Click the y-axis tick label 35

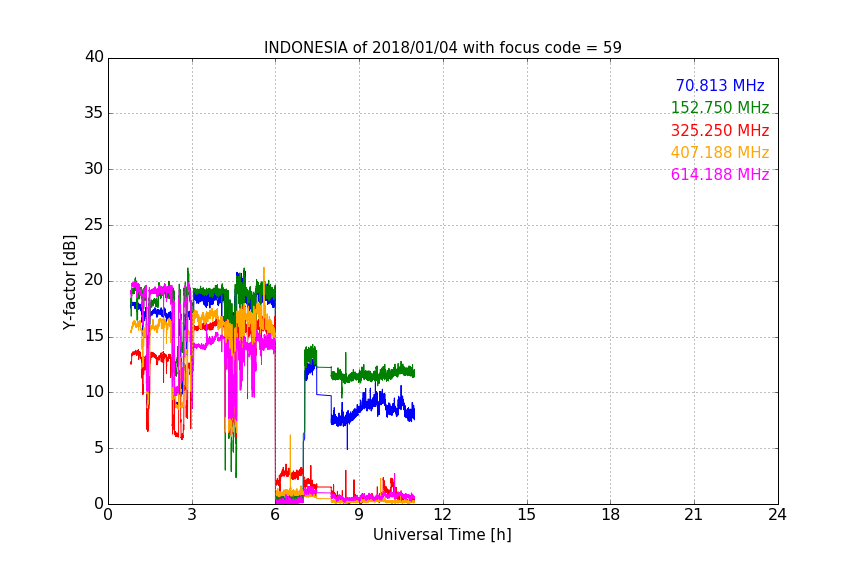94,113
